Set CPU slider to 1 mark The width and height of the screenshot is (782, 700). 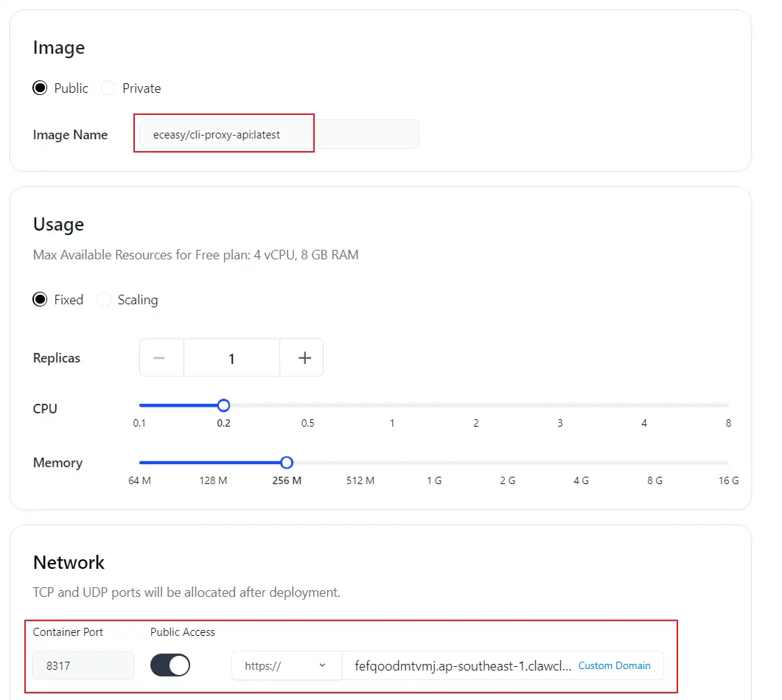tap(392, 405)
